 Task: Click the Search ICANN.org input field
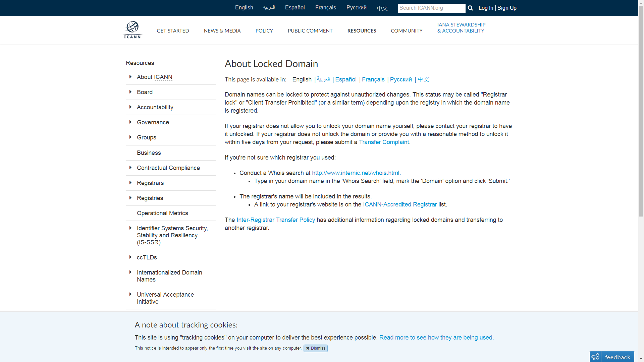point(431,8)
